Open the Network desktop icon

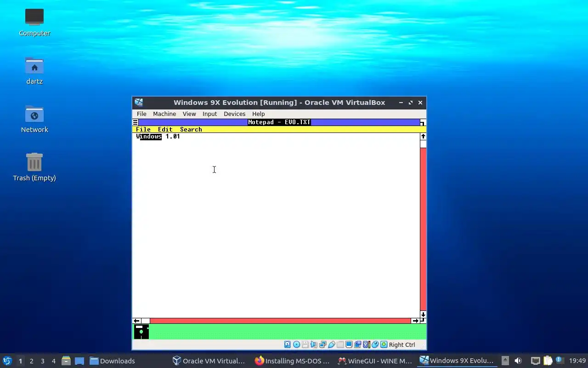(x=34, y=119)
